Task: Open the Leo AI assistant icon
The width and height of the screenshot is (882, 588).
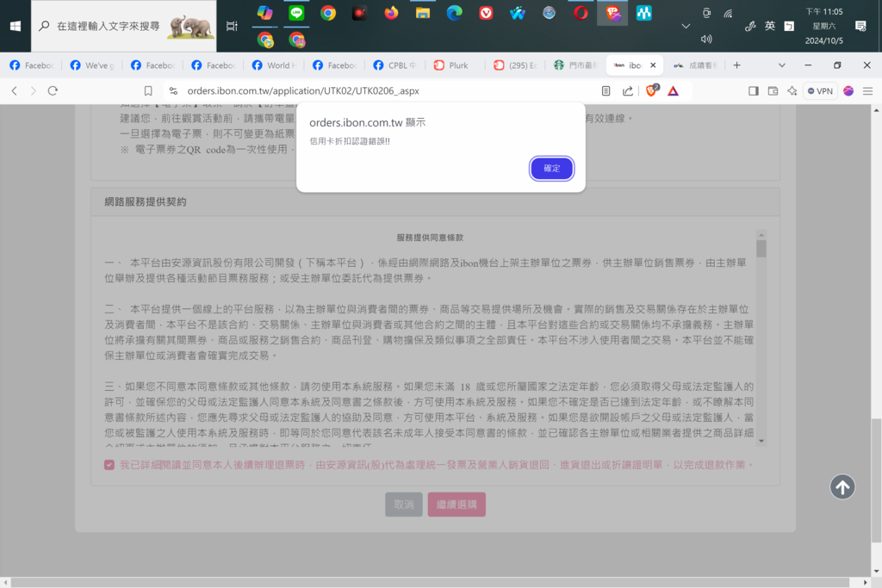Action: click(792, 90)
